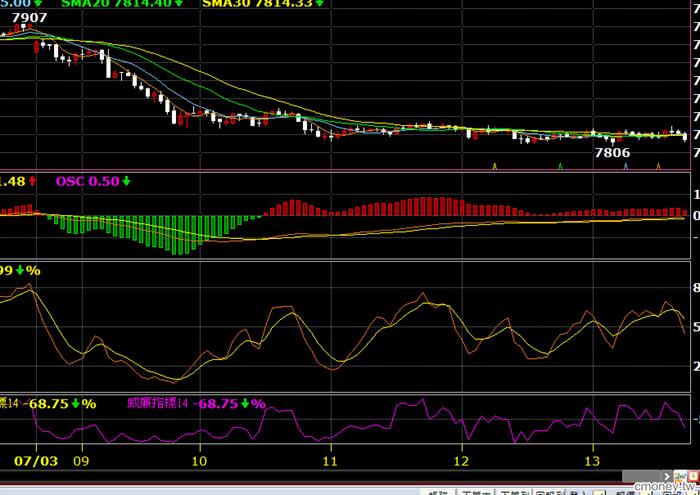This screenshot has height=495, width=700.
Task: Click the 13 hour label on the time axis
Action: (592, 461)
